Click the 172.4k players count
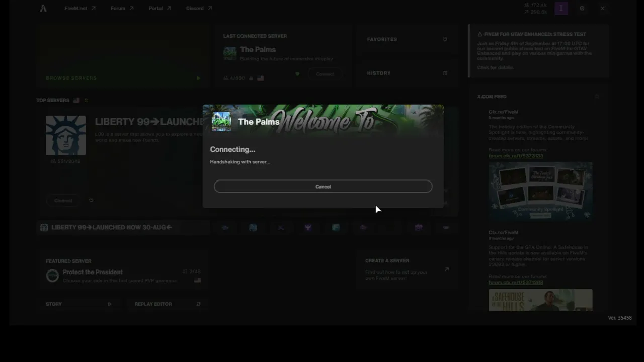This screenshot has height=362, width=644. tap(536, 5)
